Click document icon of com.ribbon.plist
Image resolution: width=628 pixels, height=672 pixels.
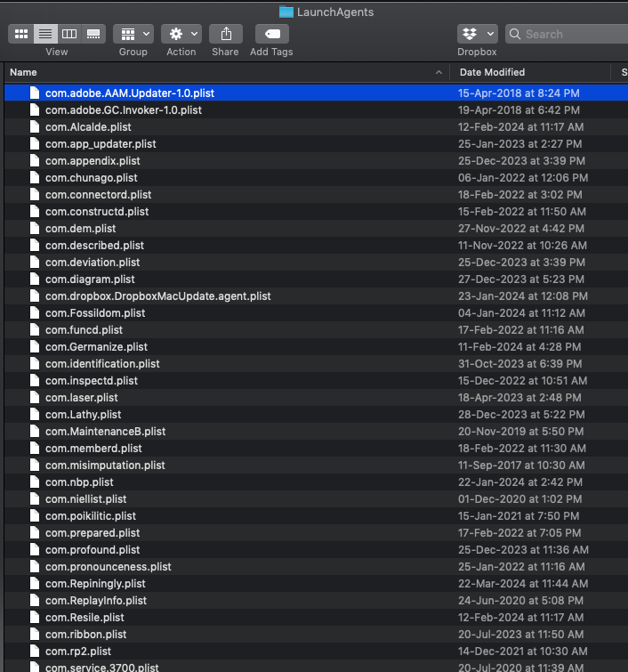point(35,635)
